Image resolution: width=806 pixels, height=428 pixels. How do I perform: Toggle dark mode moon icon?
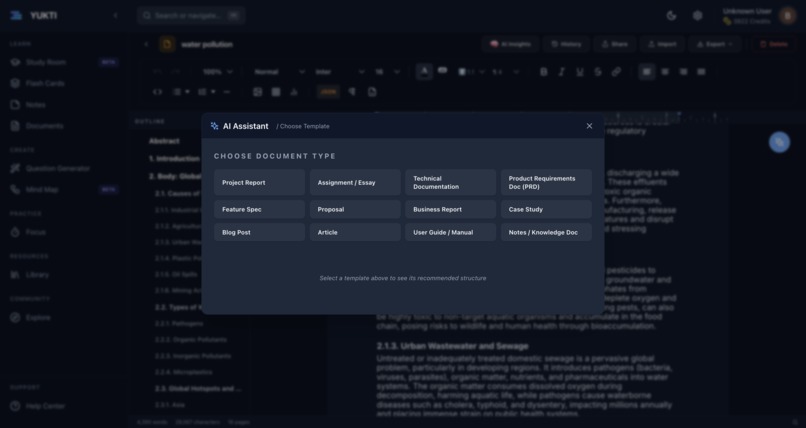671,15
